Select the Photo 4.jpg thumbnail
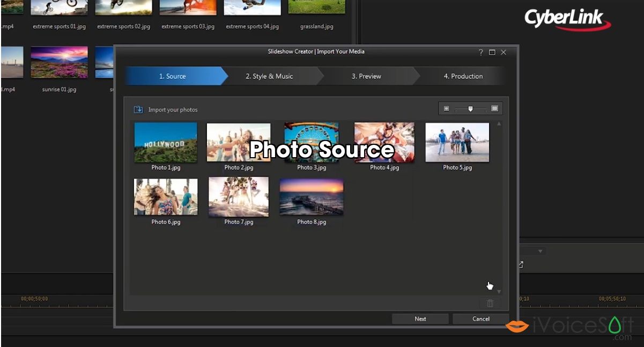Viewport: 644px width, 347px height. [384, 142]
